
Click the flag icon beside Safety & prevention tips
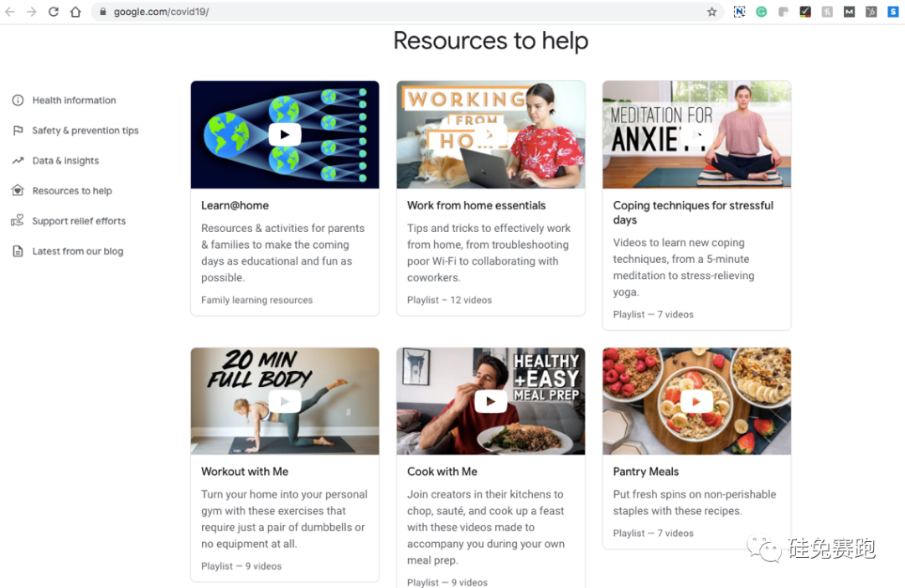(18, 131)
